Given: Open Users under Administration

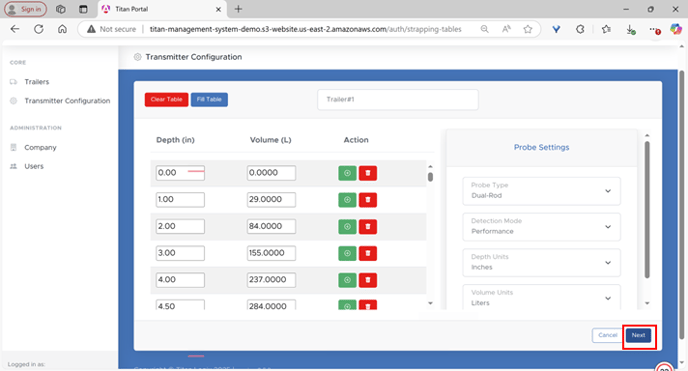Looking at the screenshot, I should (x=34, y=166).
